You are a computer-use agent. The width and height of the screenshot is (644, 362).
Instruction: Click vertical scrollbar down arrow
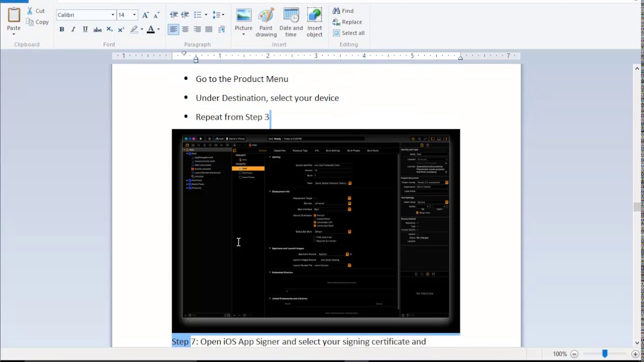pyautogui.click(x=637, y=343)
